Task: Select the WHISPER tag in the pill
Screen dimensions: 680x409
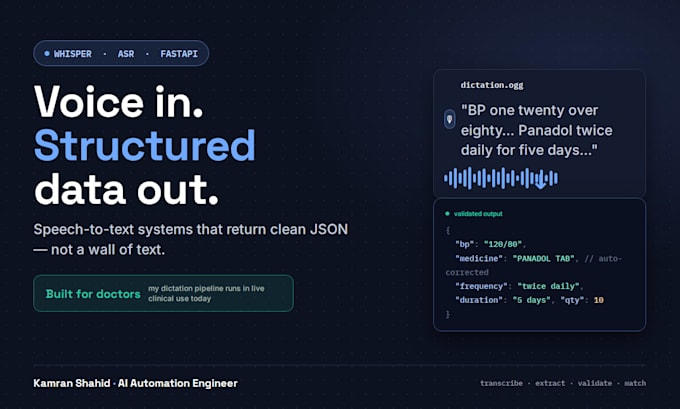Action: point(72,54)
